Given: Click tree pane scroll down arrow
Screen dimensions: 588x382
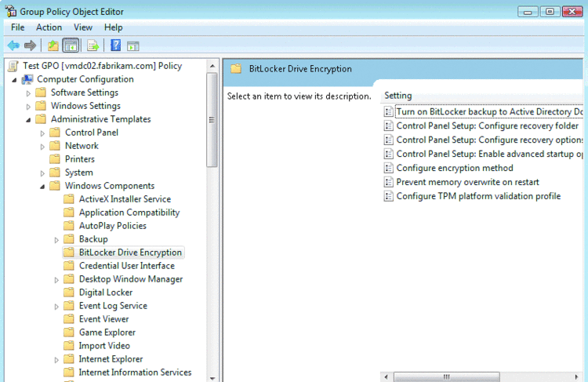Looking at the screenshot, I should click(x=212, y=378).
